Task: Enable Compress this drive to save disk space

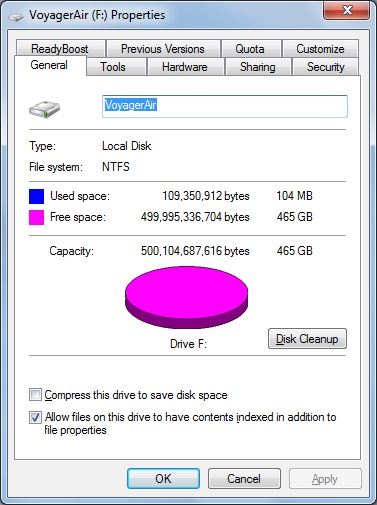Action: (35, 395)
